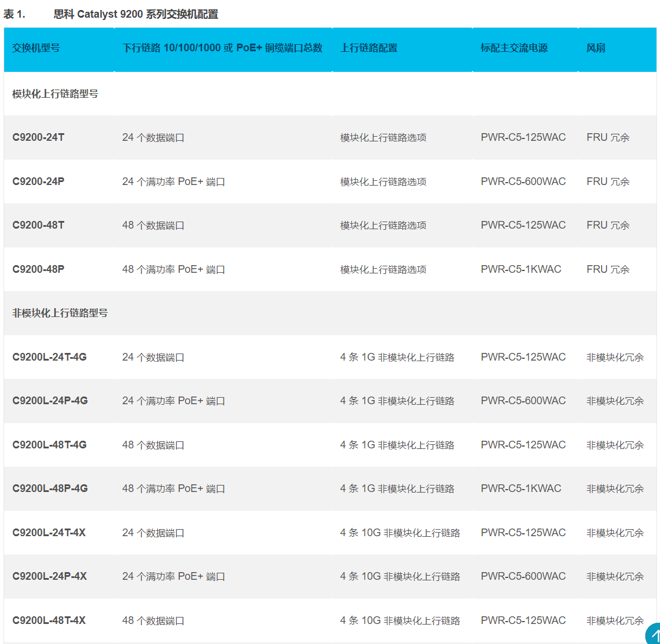Click 模块化上行链路选项 in the C9200-24T row

pyautogui.click(x=383, y=138)
